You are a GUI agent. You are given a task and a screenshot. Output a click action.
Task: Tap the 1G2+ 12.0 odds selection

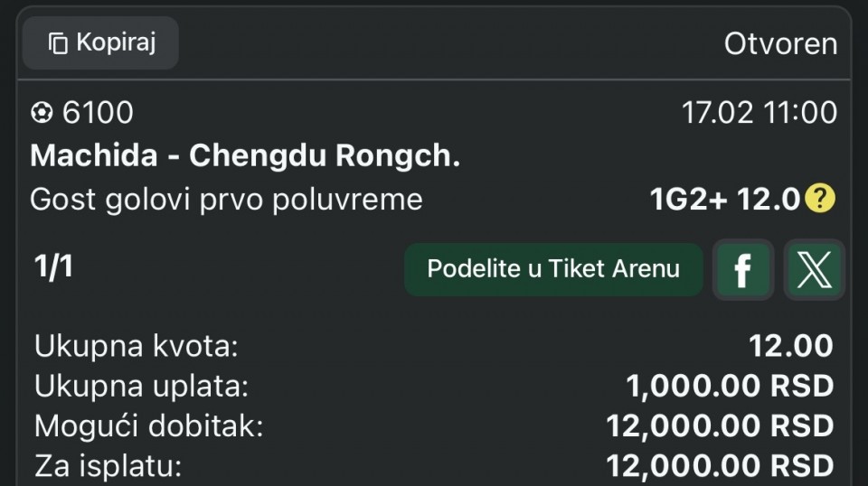[725, 199]
